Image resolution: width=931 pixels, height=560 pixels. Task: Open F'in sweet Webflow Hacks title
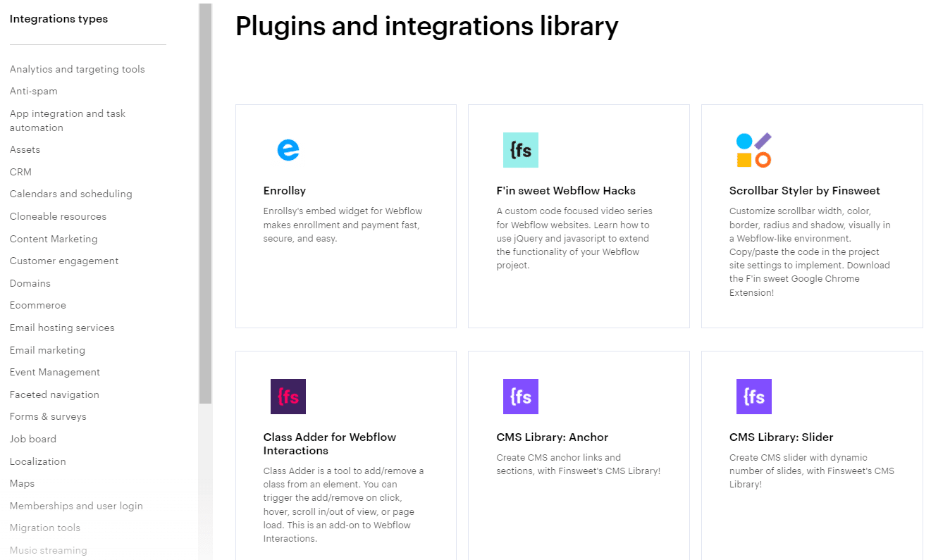pyautogui.click(x=566, y=191)
